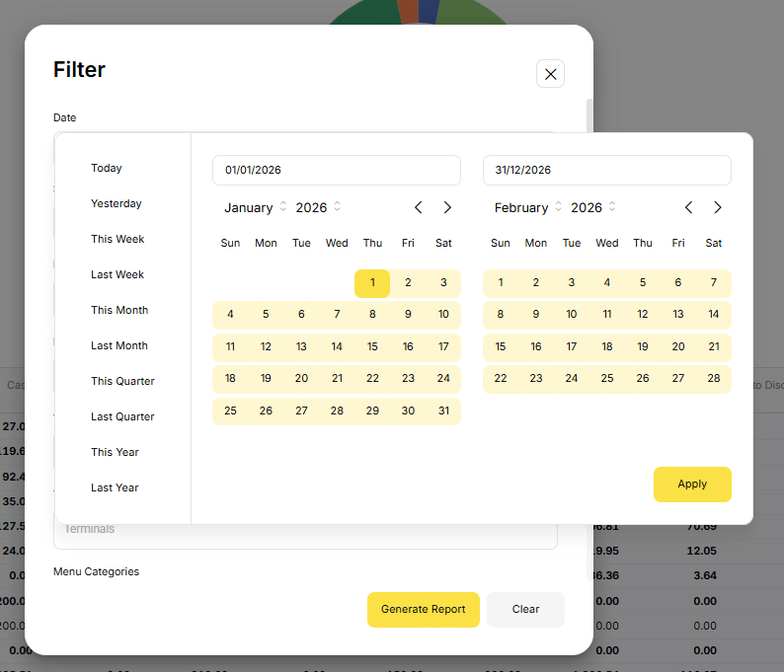Select Last Quarter preset
This screenshot has width=784, height=672.
point(122,416)
